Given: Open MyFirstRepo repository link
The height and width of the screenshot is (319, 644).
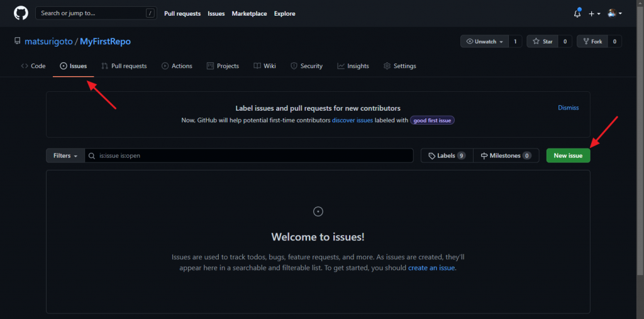Looking at the screenshot, I should tap(105, 42).
